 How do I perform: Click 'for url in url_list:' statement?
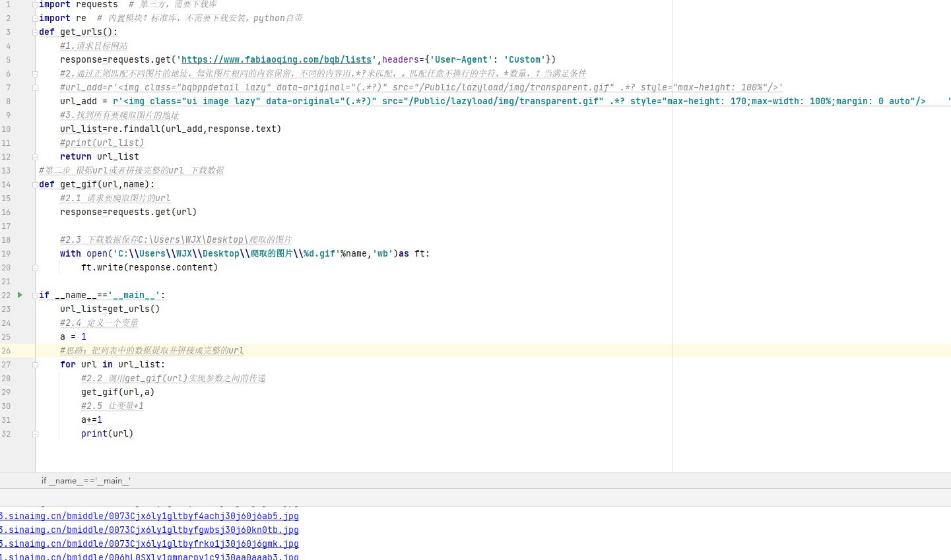[x=113, y=364]
